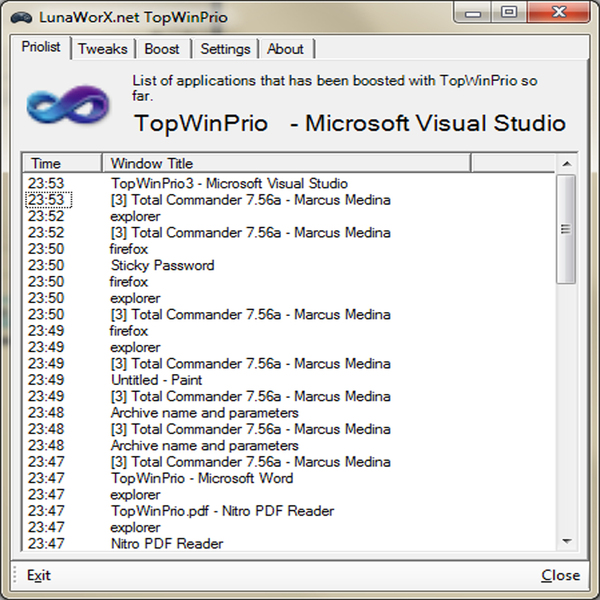The width and height of the screenshot is (600, 600).
Task: Open the Boost tab
Action: (x=162, y=49)
